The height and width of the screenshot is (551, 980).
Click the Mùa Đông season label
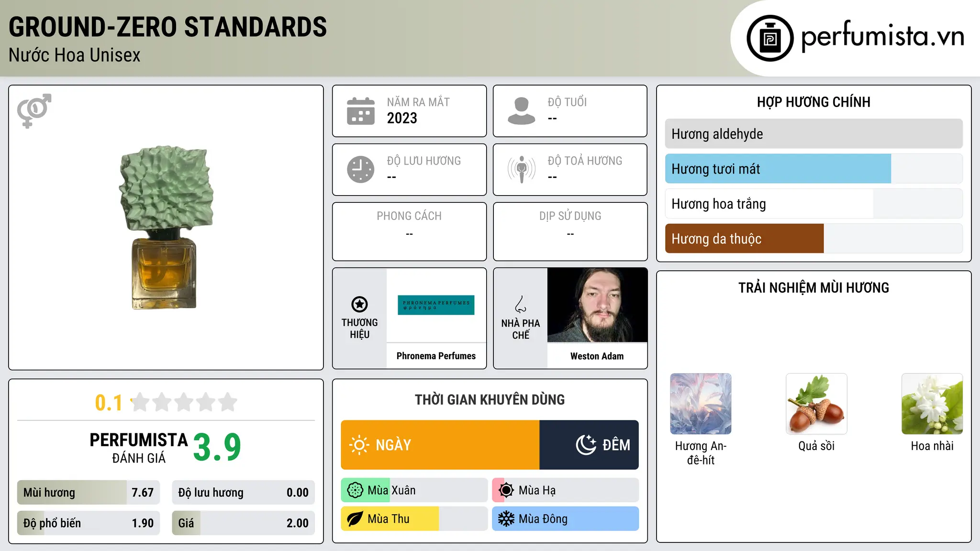pos(543,519)
